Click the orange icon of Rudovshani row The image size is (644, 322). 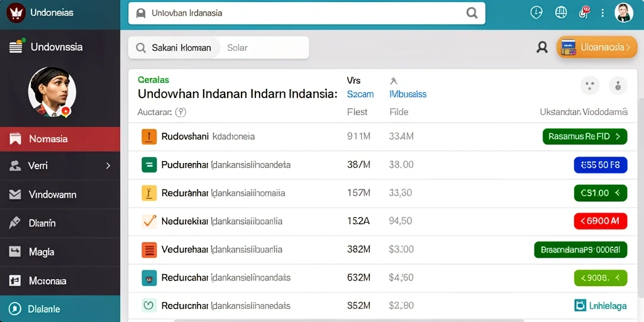point(149,136)
